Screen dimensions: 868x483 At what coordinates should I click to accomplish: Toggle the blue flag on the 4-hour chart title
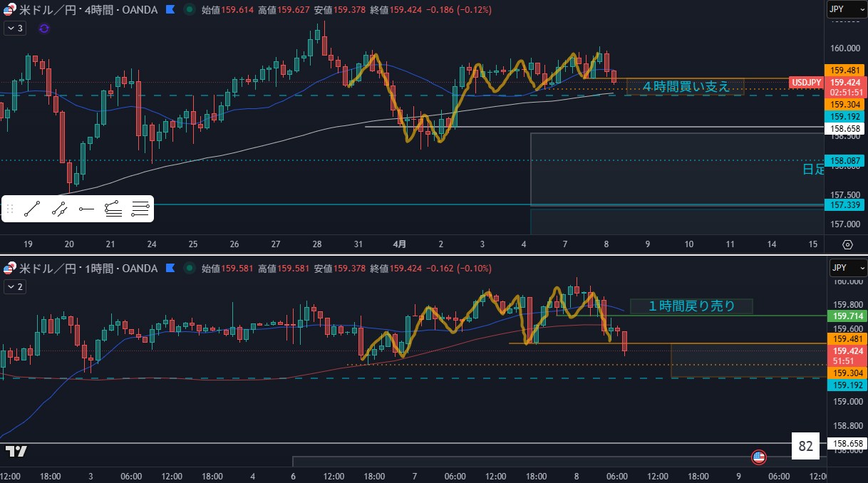(170, 10)
